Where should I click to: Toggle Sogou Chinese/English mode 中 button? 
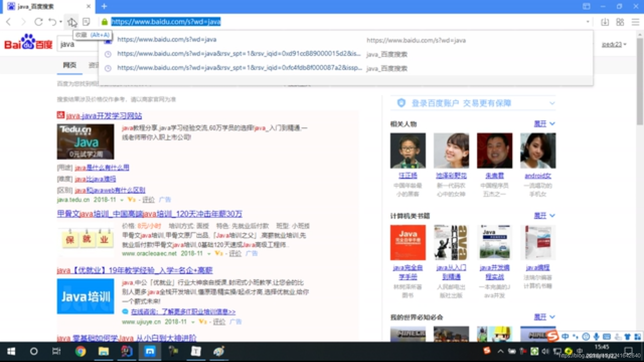565,337
